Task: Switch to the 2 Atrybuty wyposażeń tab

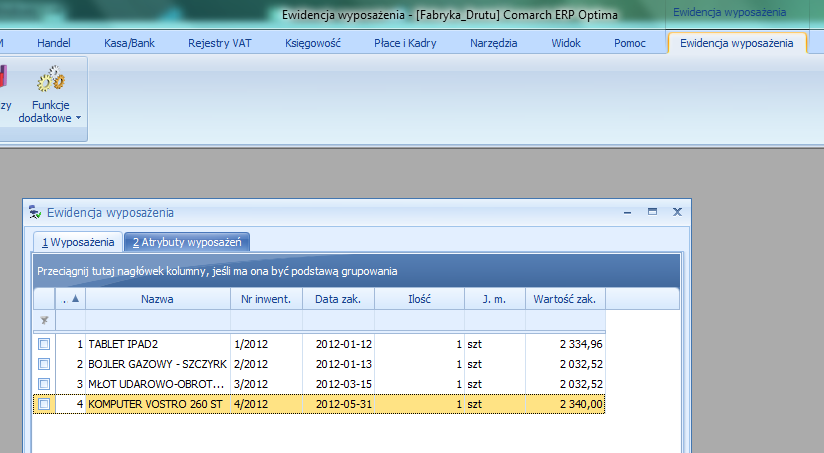Action: 187,242
